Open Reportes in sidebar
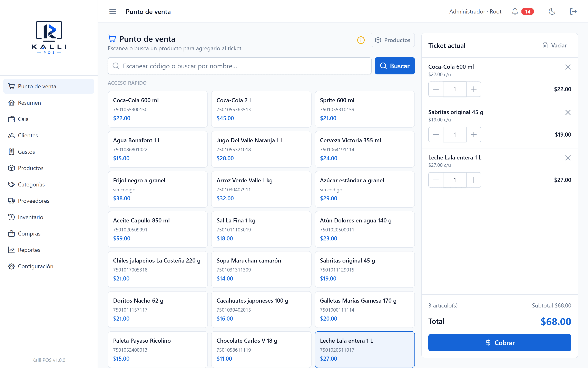Viewport: 588px width, 368px height. [49, 250]
